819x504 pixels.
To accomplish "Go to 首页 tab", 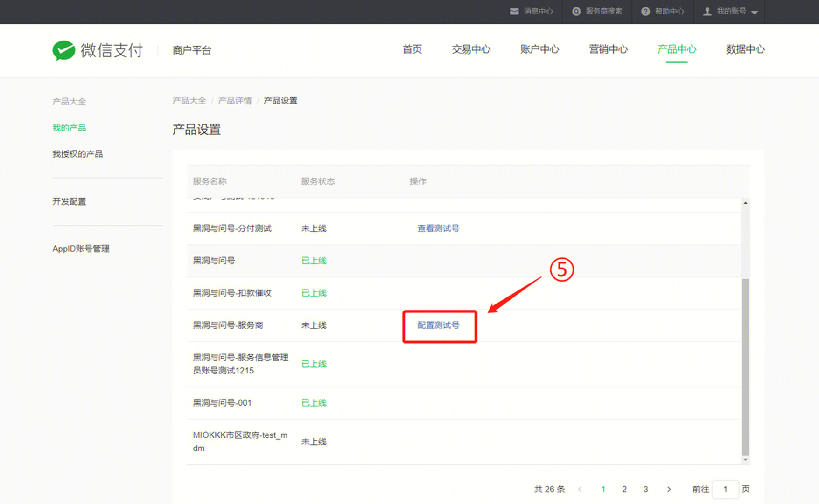I will click(x=412, y=49).
